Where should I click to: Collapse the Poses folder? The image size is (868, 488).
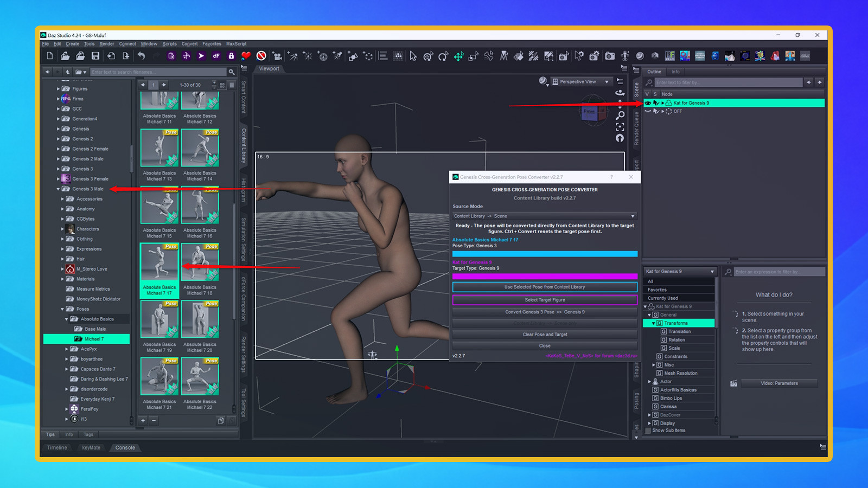pos(62,309)
